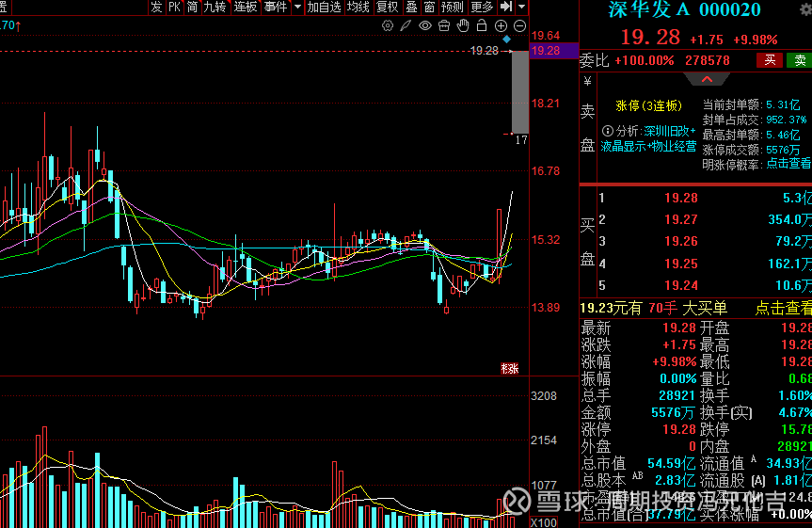
Task: Toggle the chart lock icon
Action: click(482, 25)
